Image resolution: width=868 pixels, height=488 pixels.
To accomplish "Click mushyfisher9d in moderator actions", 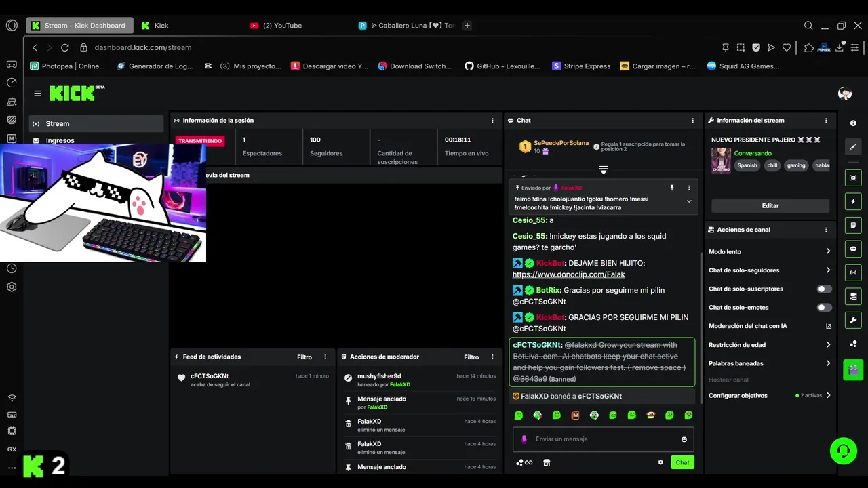I will (x=379, y=376).
